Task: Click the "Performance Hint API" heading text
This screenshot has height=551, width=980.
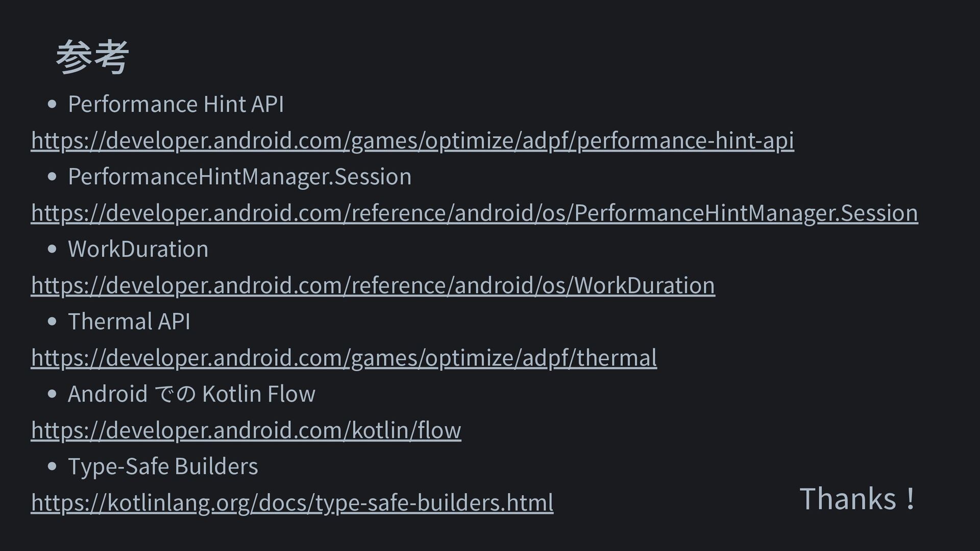Action: pyautogui.click(x=176, y=104)
